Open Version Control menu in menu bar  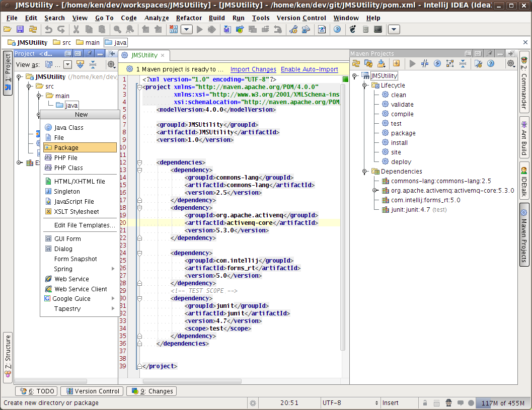pyautogui.click(x=301, y=18)
